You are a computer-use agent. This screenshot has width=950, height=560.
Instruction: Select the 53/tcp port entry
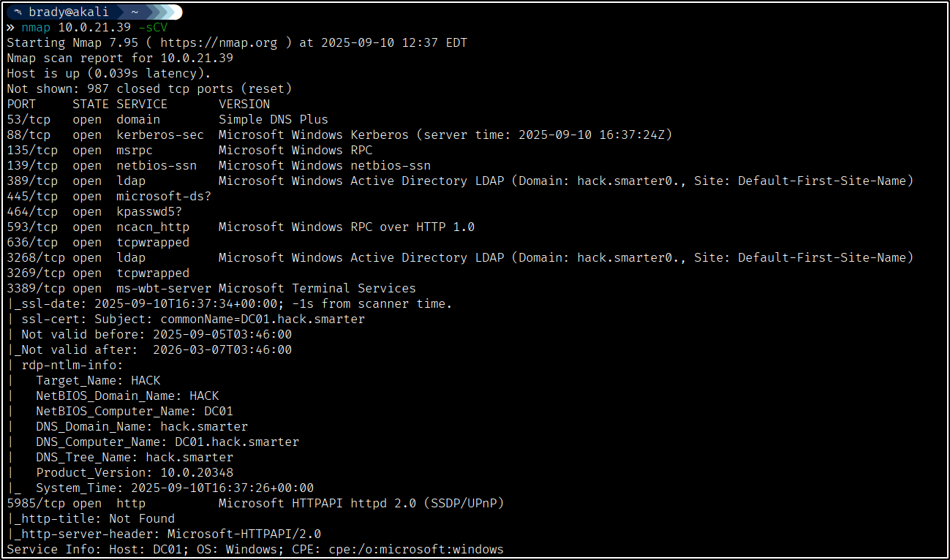coord(29,119)
